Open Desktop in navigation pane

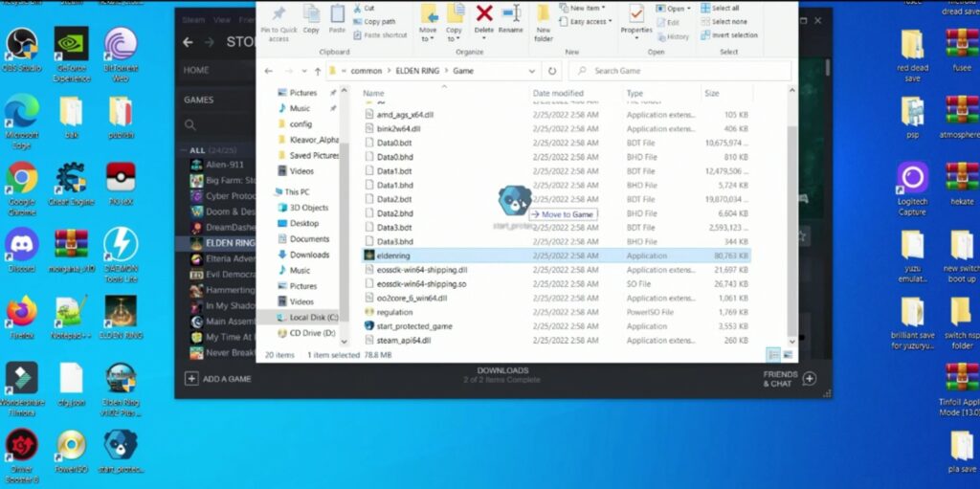(x=298, y=223)
